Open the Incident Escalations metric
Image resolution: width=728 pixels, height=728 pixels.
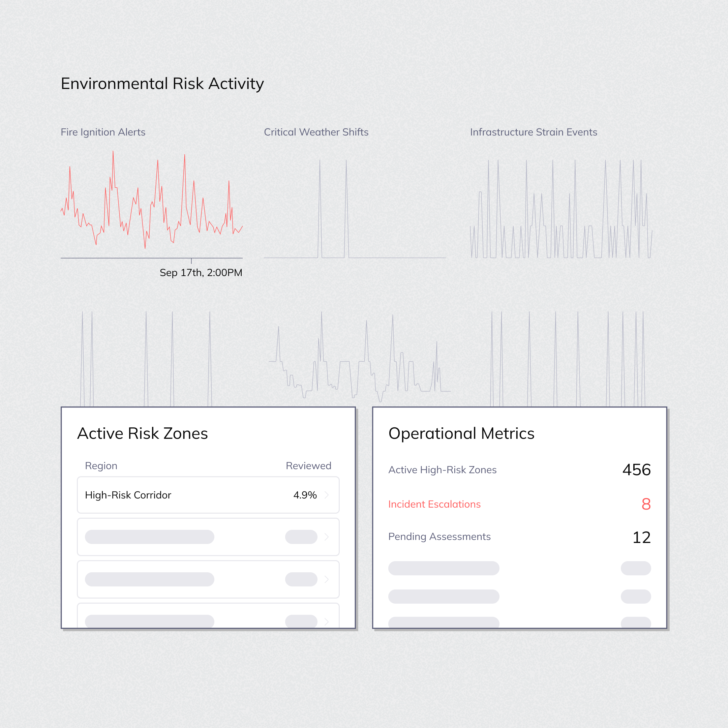point(434,504)
